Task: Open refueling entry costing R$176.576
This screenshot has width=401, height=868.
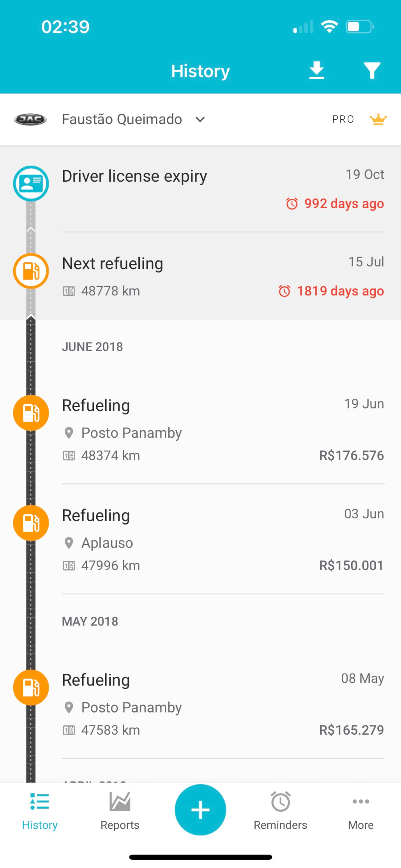Action: tap(222, 430)
